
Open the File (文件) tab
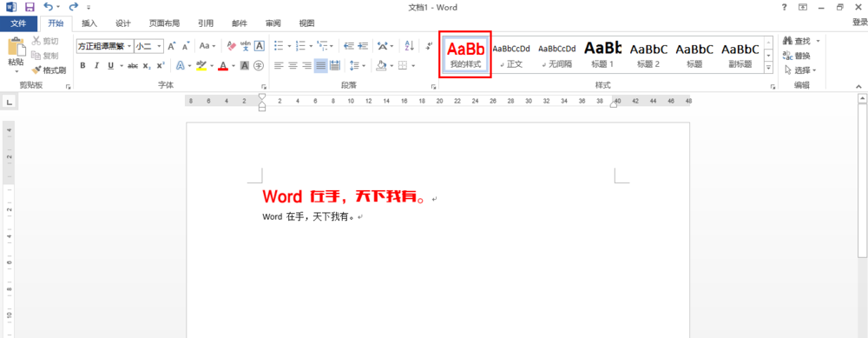coord(19,23)
